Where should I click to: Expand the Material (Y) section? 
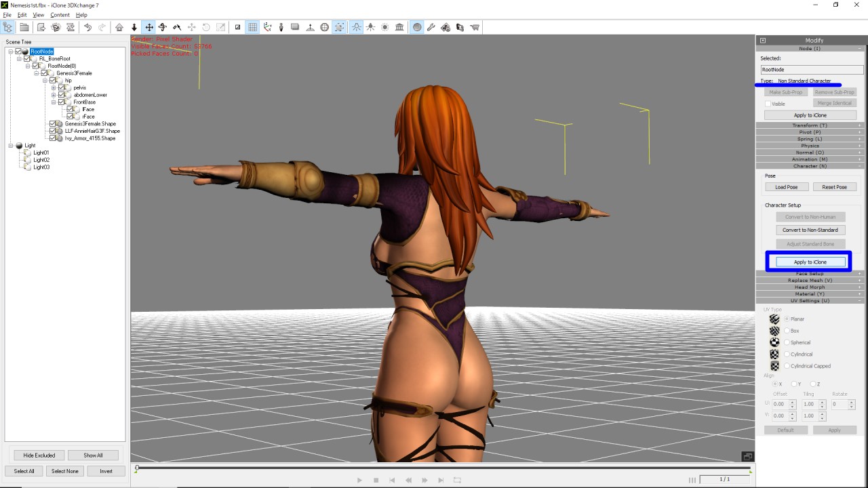(x=810, y=294)
